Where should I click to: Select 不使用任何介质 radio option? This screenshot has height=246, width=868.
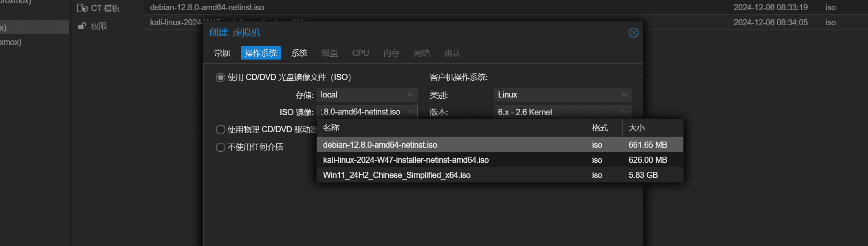(x=220, y=147)
